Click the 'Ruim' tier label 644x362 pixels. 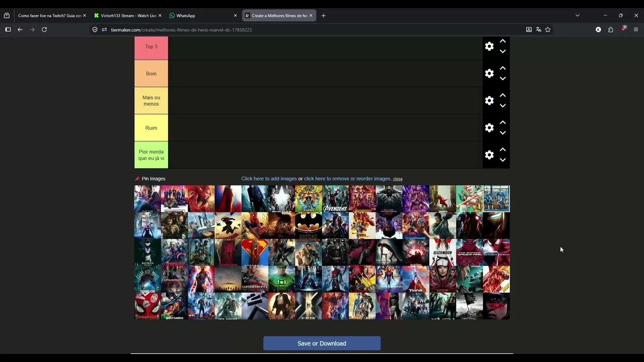[x=151, y=128]
